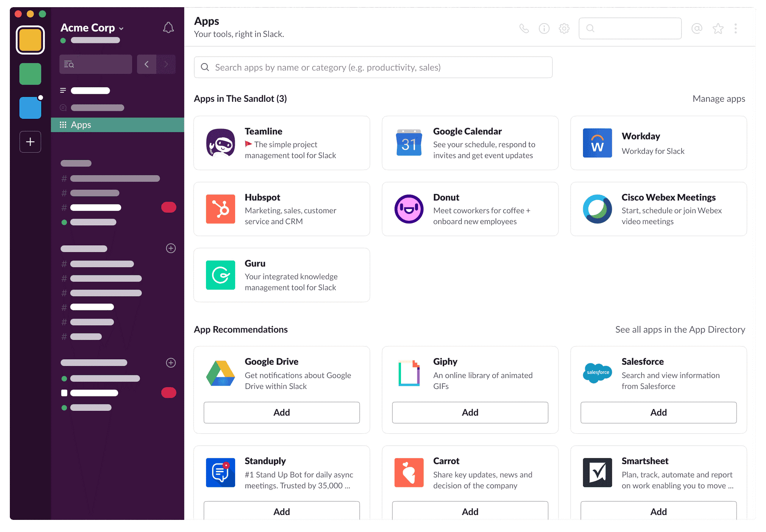This screenshot has width=766, height=532.
Task: Click the Carrot app icon
Action: (409, 473)
